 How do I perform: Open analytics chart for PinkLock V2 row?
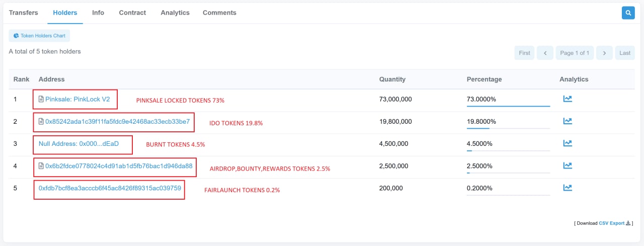pyautogui.click(x=568, y=99)
